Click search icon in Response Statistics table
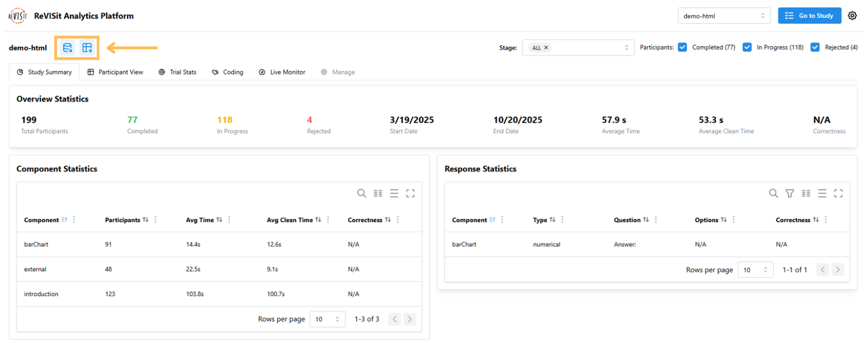 pyautogui.click(x=773, y=193)
